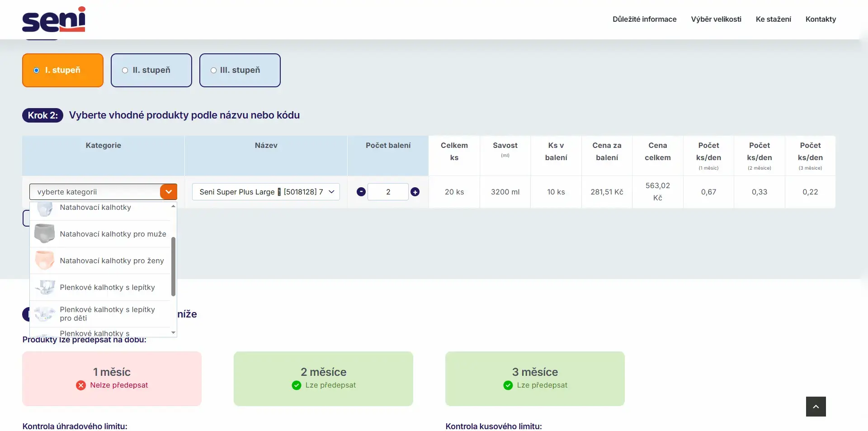Click the green check icon under 3 měsíce
868x431 pixels.
pyautogui.click(x=508, y=385)
